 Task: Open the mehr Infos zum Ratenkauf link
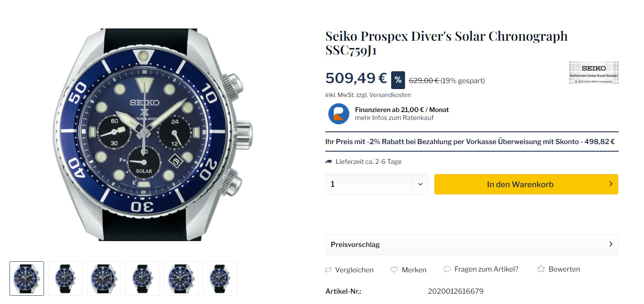[394, 118]
